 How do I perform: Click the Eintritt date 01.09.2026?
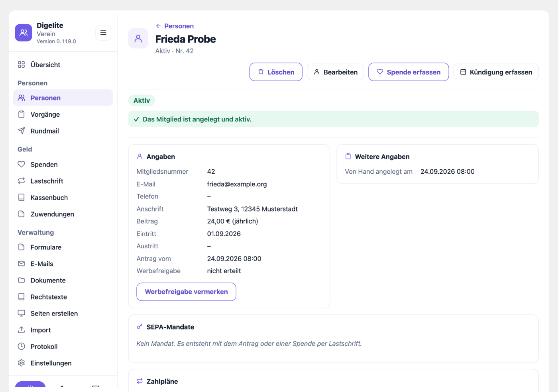click(x=224, y=233)
